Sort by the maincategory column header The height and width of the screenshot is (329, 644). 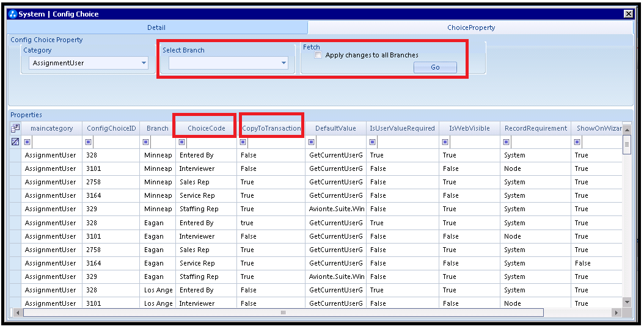click(52, 128)
